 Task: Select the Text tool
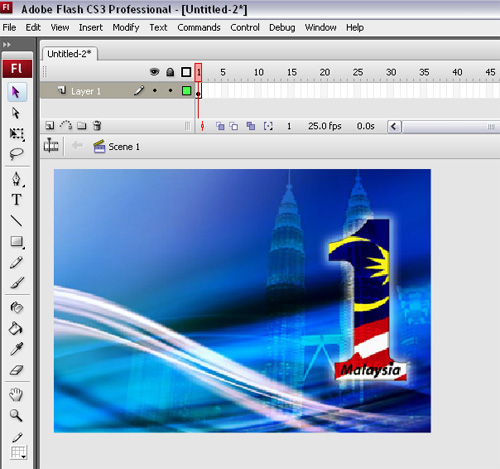point(16,200)
